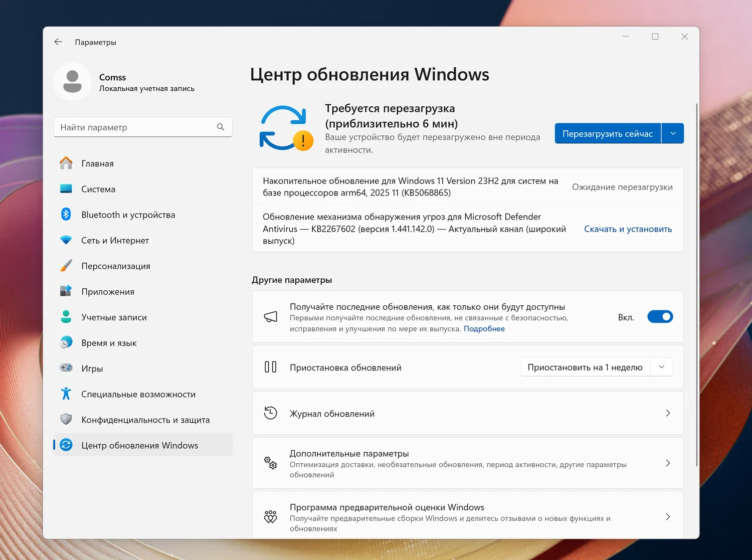Click the Вкл. label beside the toggle
752x560 pixels.
point(626,317)
